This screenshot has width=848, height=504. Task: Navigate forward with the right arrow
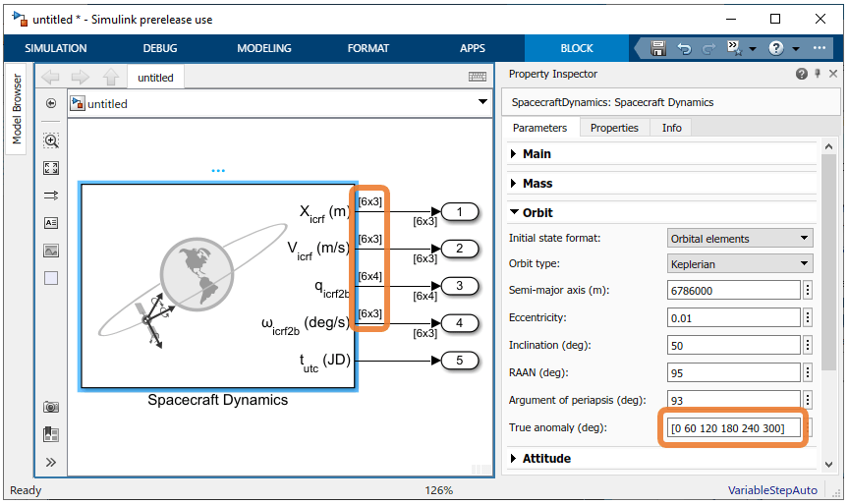[80, 77]
